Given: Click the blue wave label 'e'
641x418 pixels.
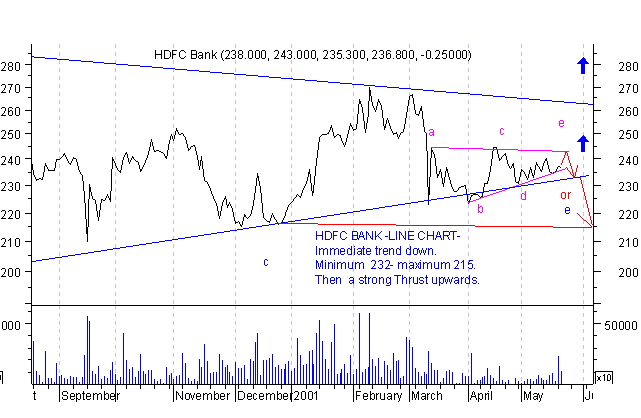Looking at the screenshot, I should click(567, 210).
